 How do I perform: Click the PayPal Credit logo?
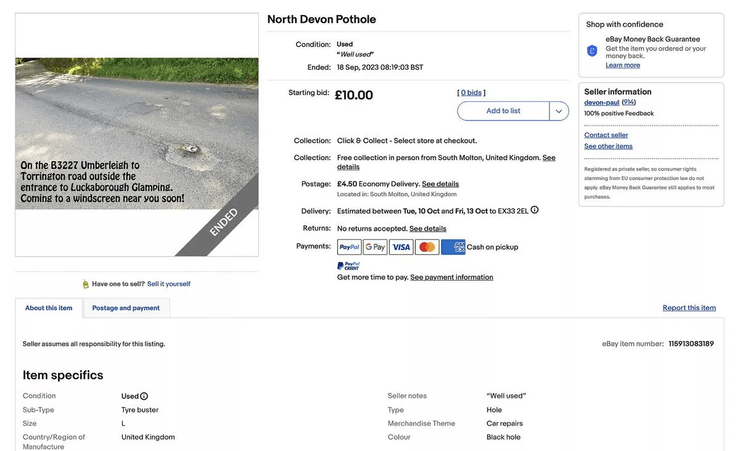point(348,266)
